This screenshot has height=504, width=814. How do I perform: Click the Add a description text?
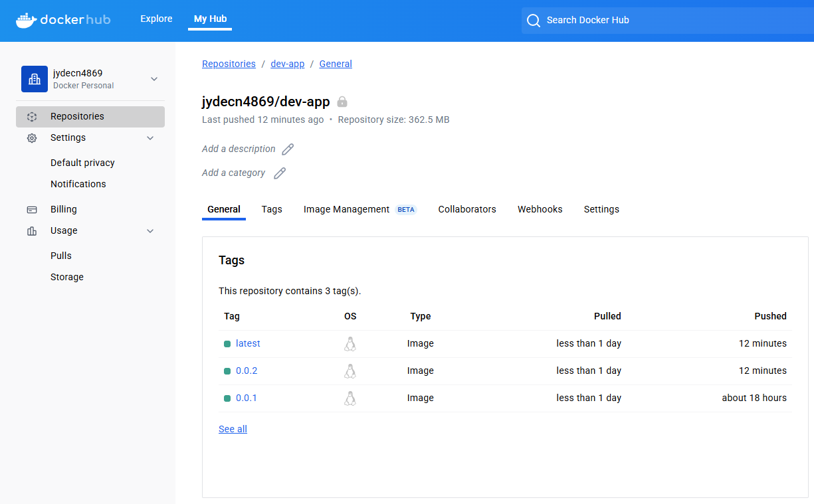coord(239,149)
